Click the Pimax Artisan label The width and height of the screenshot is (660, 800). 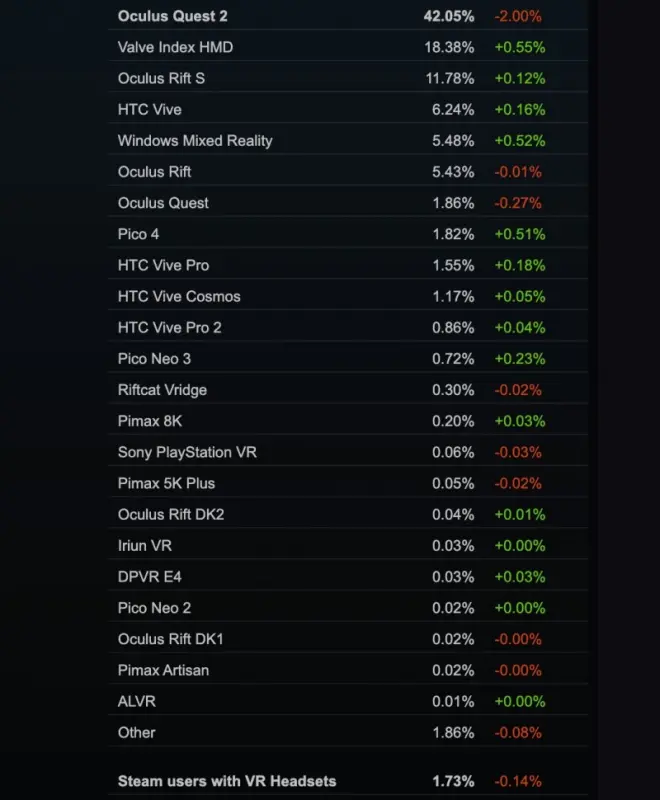pyautogui.click(x=163, y=670)
